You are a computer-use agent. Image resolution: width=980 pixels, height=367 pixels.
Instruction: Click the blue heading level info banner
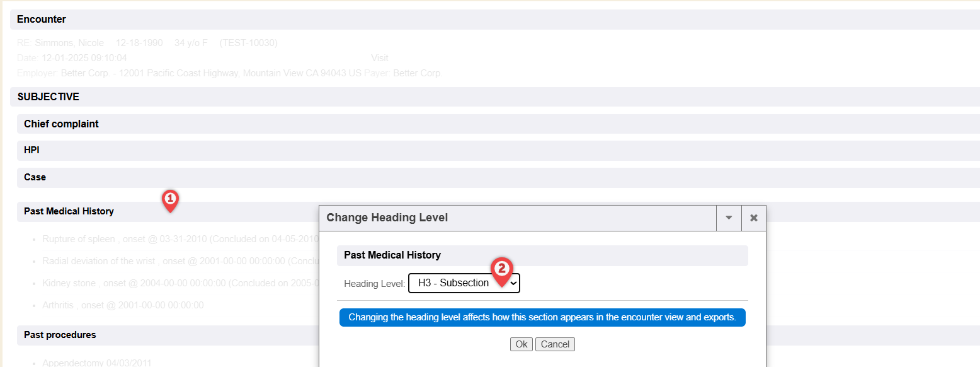click(x=542, y=318)
